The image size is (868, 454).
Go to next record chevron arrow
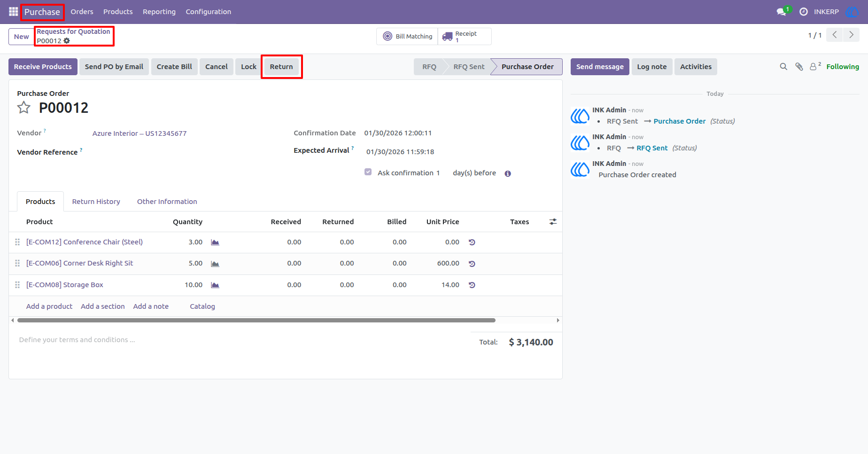851,35
